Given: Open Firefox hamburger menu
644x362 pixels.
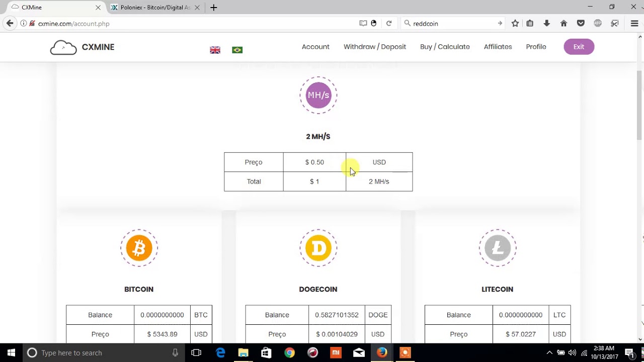Looking at the screenshot, I should click(634, 23).
